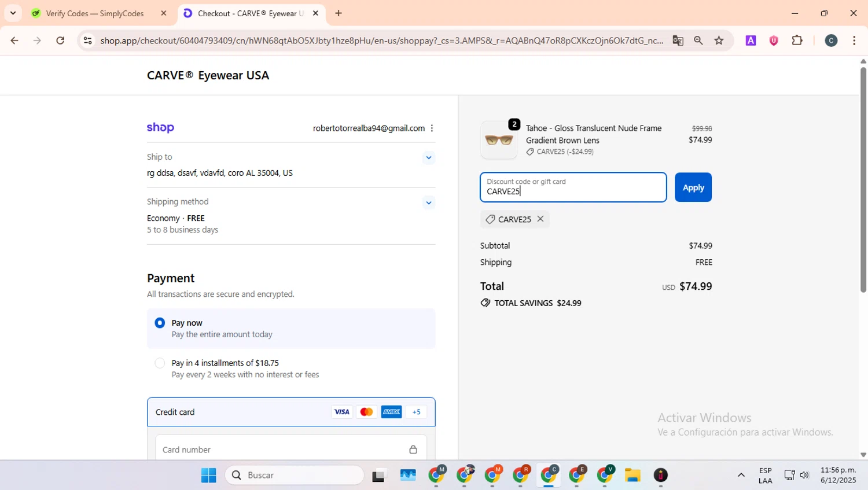
Task: Close the Checkout CARVE Eyewear tab
Action: click(315, 13)
